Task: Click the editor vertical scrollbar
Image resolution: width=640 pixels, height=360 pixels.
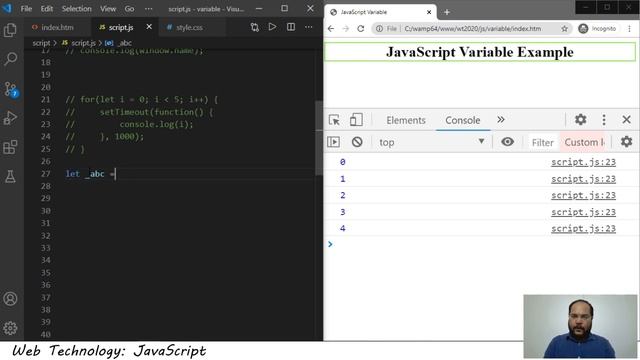Action: (319, 139)
